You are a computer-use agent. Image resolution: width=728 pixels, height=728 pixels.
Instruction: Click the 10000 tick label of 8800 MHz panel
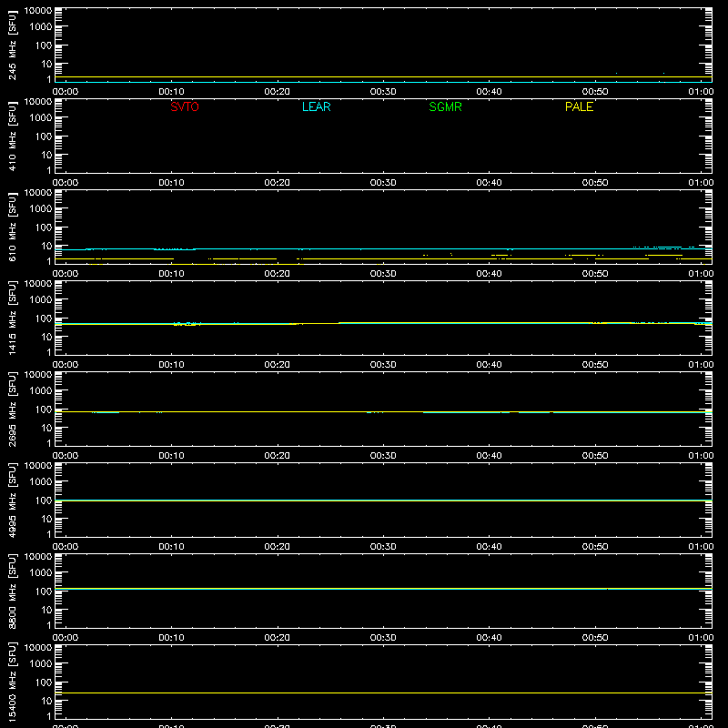38,557
